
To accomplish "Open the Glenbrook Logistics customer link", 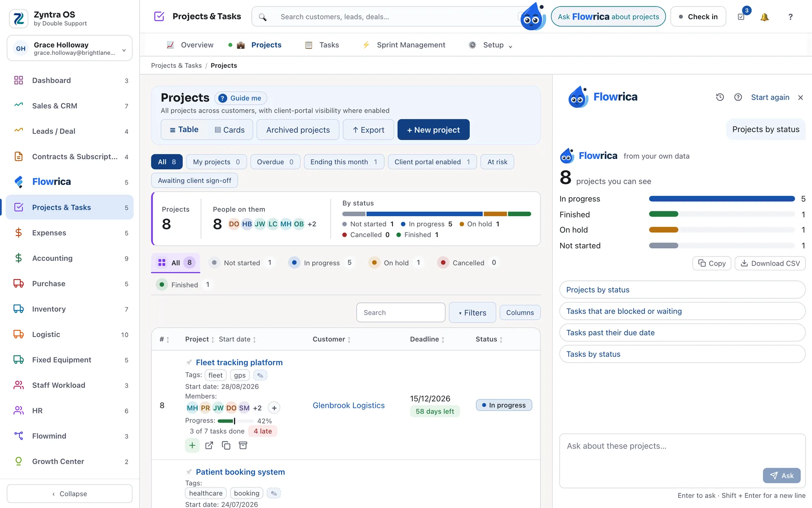I will pos(349,406).
